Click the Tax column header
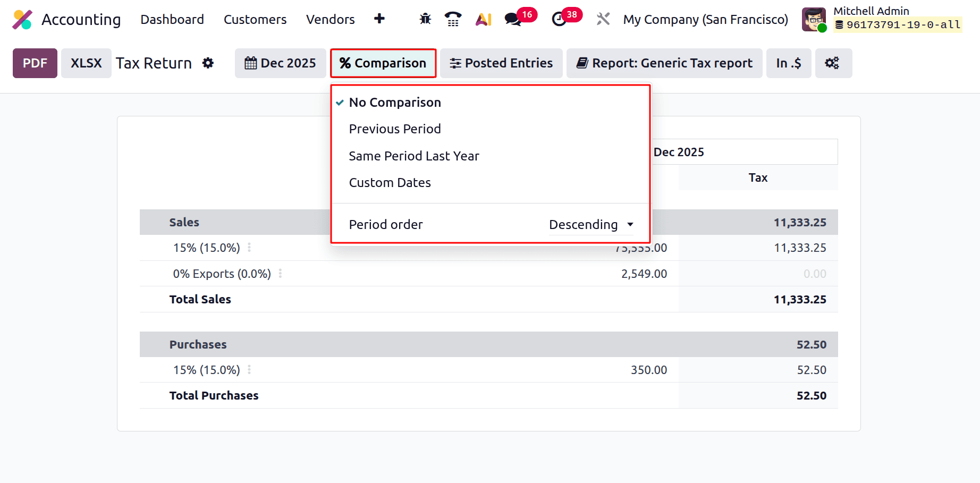 click(758, 177)
